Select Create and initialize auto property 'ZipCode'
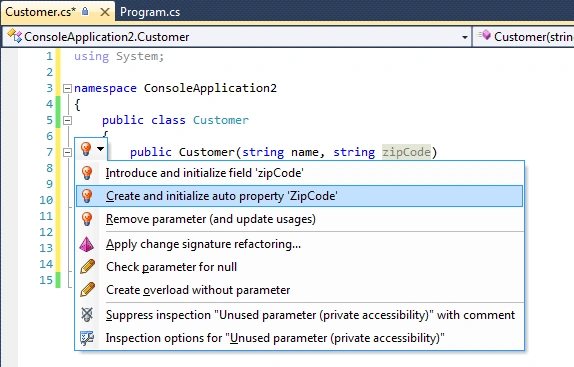The image size is (574, 367). pos(299,196)
